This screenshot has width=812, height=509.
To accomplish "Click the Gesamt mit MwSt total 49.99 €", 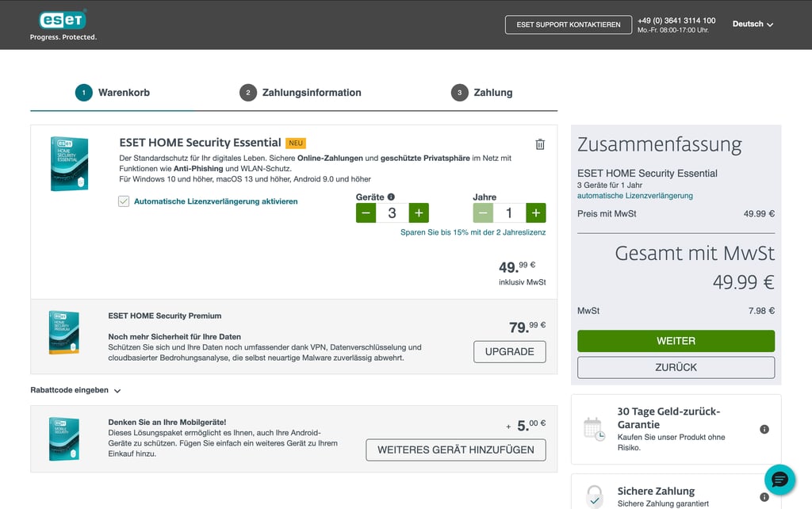I will 743,282.
